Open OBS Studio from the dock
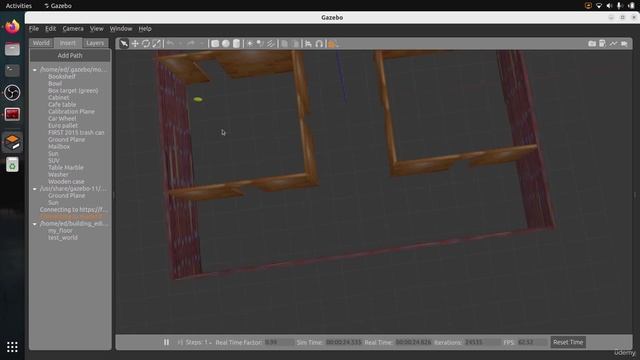Image resolution: width=640 pixels, height=360 pixels. coord(12,93)
